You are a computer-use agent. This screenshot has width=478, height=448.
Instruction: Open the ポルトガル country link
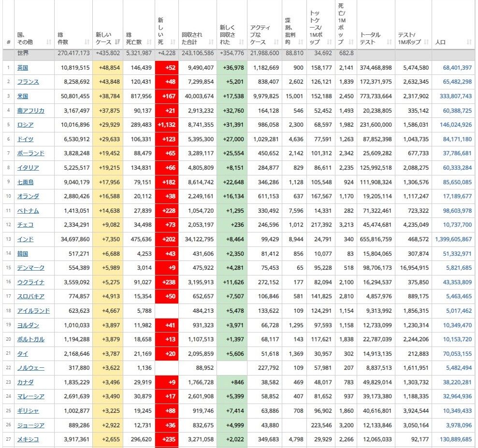point(31,339)
